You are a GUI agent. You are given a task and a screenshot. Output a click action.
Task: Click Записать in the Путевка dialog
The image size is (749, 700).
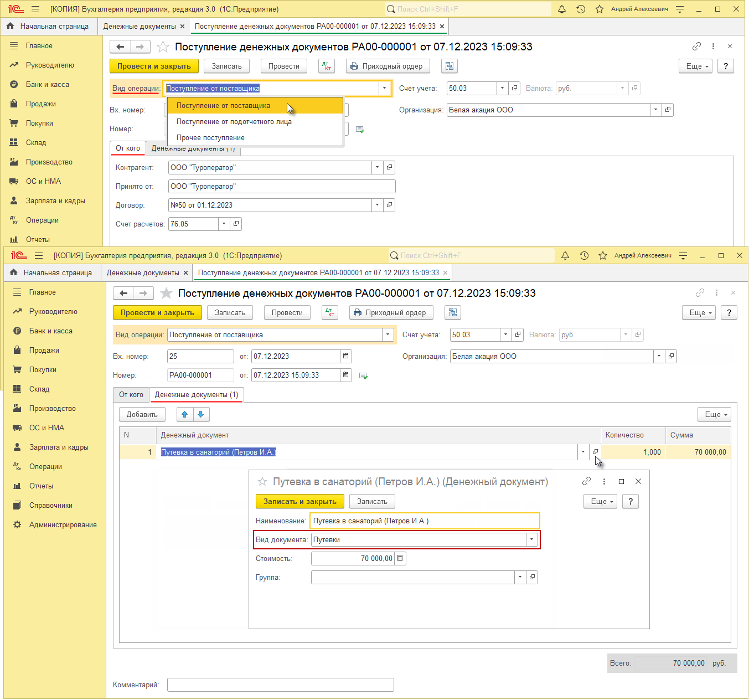pos(372,501)
